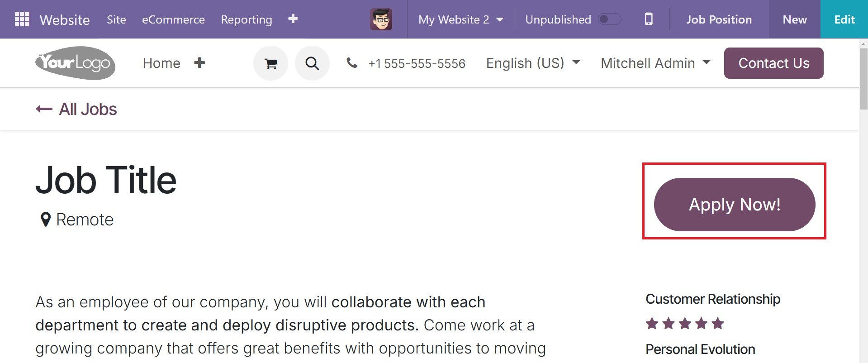Click the fifth star under Customer Relationship
This screenshot has width=868, height=363.
718,324
